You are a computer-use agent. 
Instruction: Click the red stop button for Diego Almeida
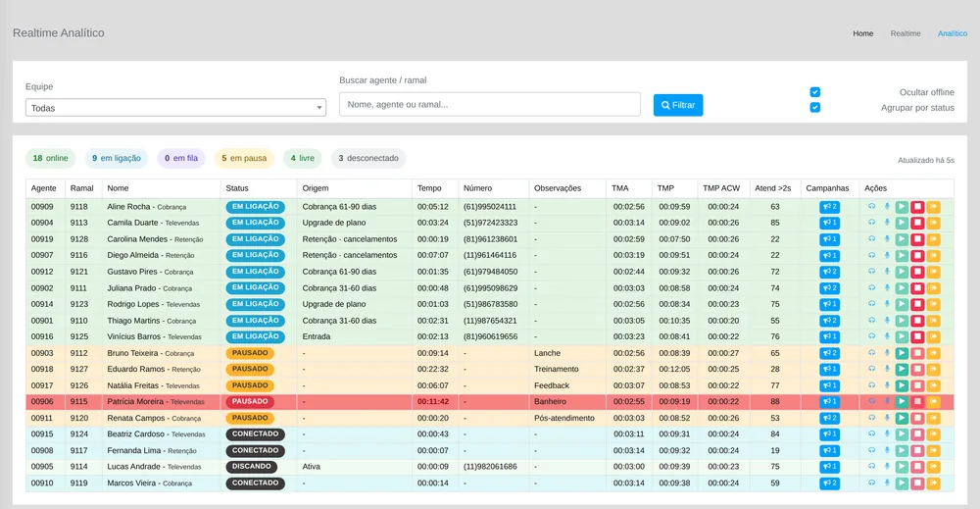coord(917,255)
